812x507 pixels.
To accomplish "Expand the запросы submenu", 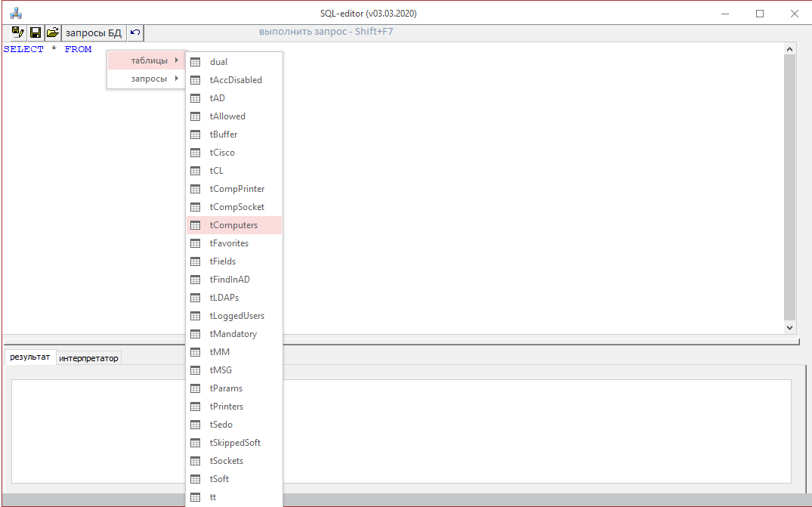I will pos(147,79).
